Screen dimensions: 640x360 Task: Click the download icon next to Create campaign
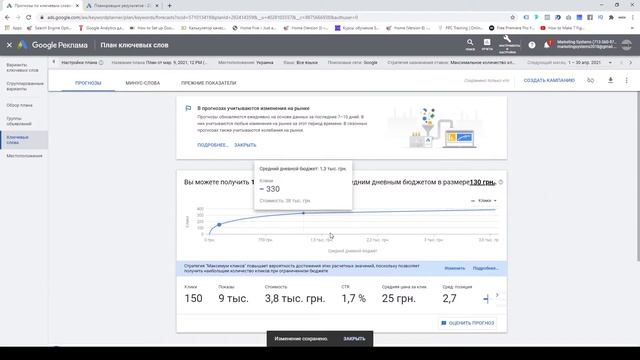pos(610,80)
